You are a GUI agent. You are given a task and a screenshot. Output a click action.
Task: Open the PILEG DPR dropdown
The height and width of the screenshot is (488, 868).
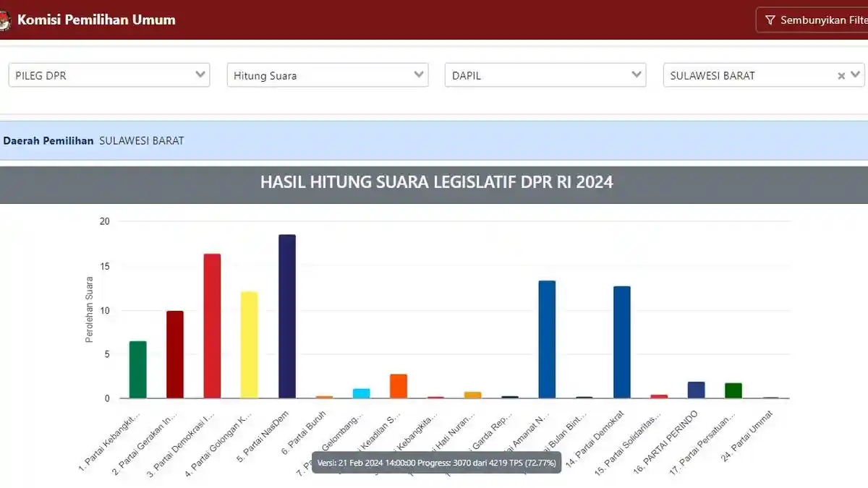[x=109, y=75]
